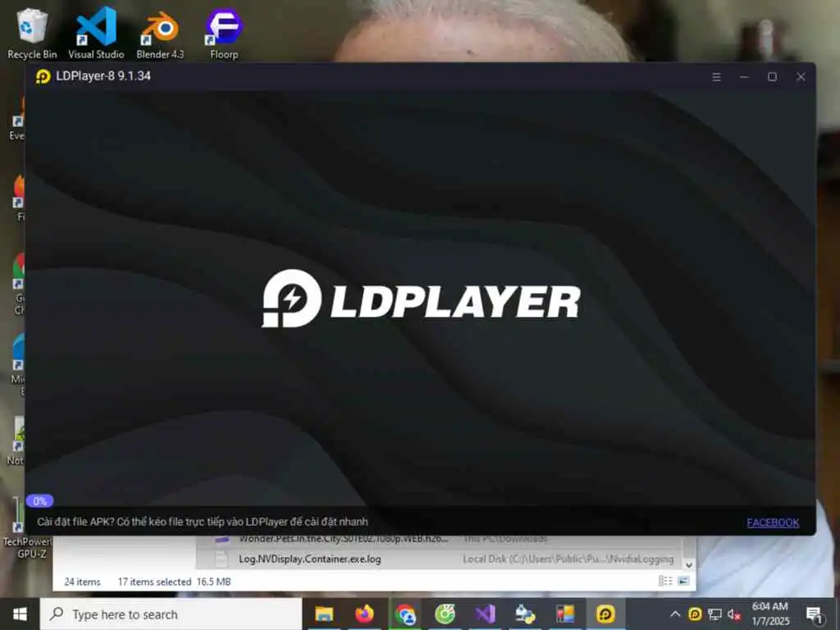Viewport: 840px width, 630px height.
Task: Open TechPowerUp GPU-Z desktop shortcut
Action: tap(27, 527)
